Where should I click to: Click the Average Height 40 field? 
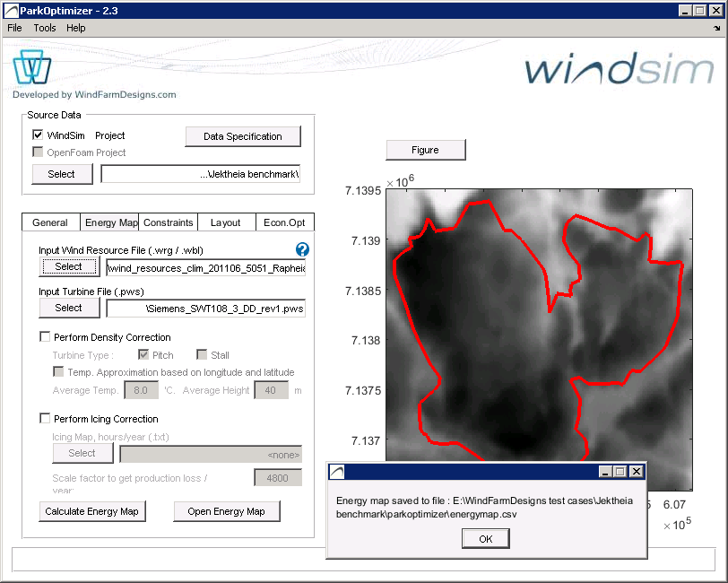tap(271, 390)
